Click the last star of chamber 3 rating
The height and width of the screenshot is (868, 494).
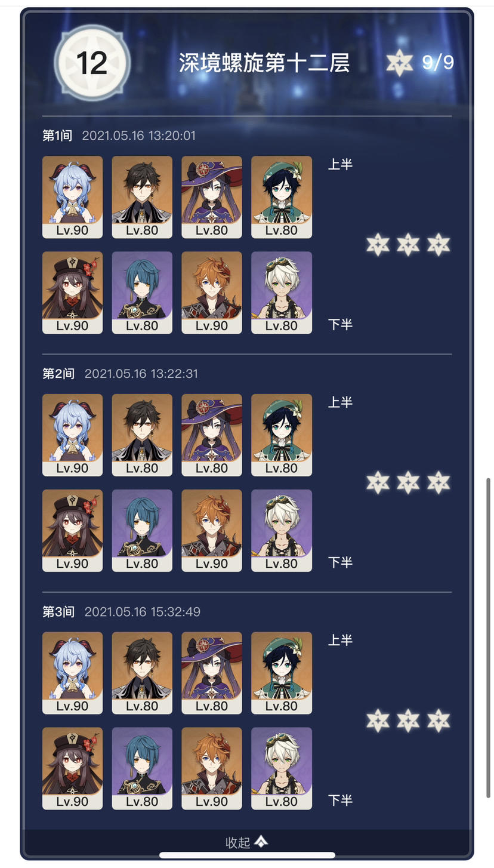439,721
